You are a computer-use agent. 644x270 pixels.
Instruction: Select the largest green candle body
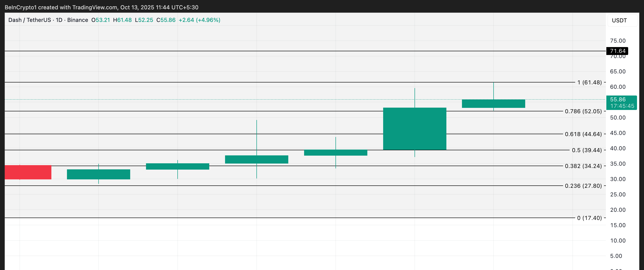coord(414,129)
